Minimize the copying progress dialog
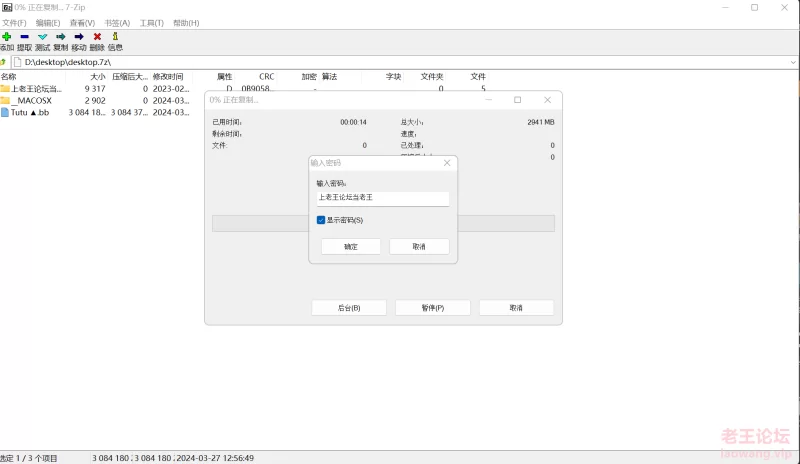Screen dimensions: 800x464 [488, 100]
